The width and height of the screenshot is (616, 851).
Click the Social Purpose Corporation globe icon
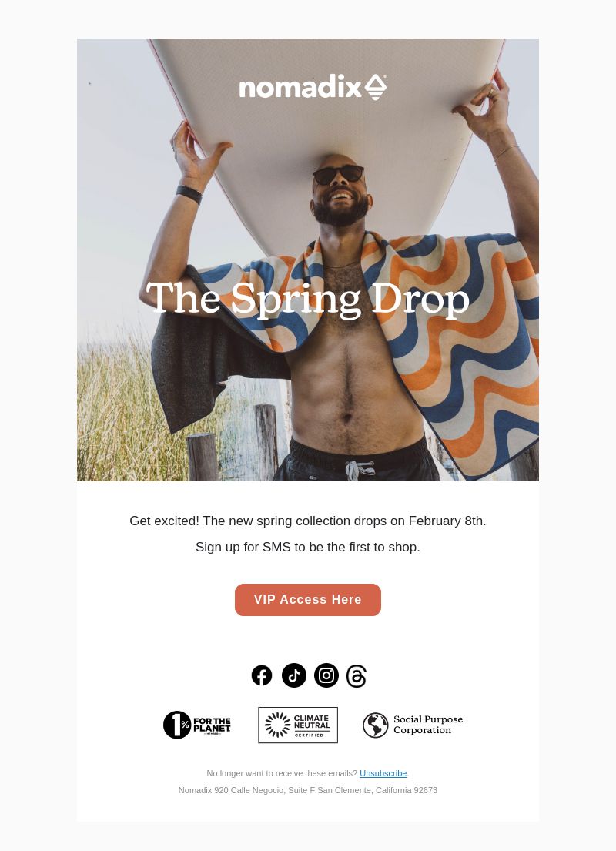pos(375,725)
